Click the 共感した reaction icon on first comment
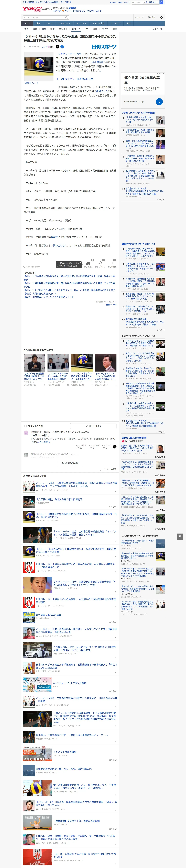 (x=77, y=447)
